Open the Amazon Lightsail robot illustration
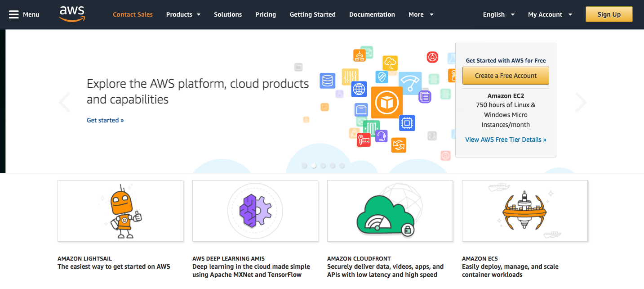Viewport: 644px width, 289px height. tap(120, 211)
